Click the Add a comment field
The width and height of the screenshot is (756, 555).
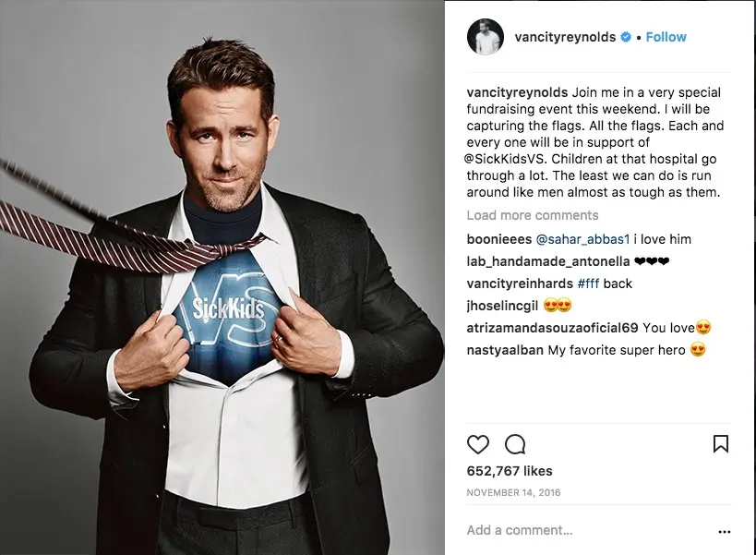588,530
